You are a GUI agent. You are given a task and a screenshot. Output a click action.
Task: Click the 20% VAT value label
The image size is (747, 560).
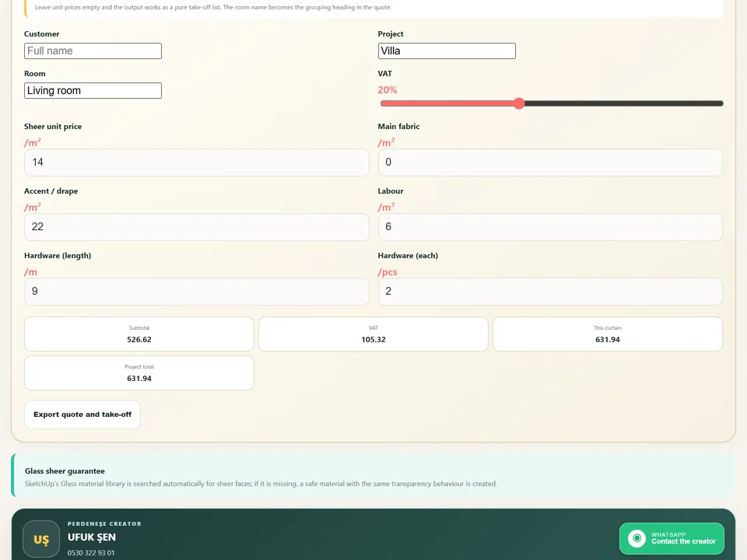pyautogui.click(x=388, y=90)
